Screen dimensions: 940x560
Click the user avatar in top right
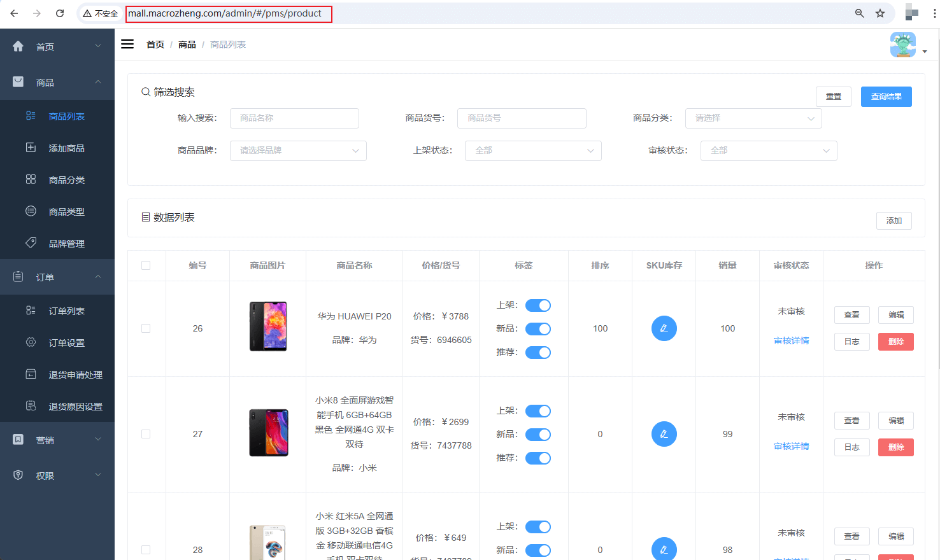pyautogui.click(x=902, y=45)
